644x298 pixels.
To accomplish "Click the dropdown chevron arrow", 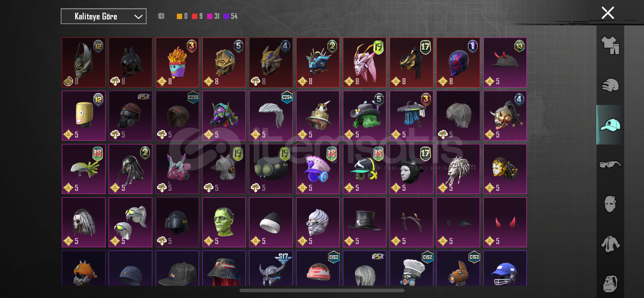I will (x=138, y=17).
